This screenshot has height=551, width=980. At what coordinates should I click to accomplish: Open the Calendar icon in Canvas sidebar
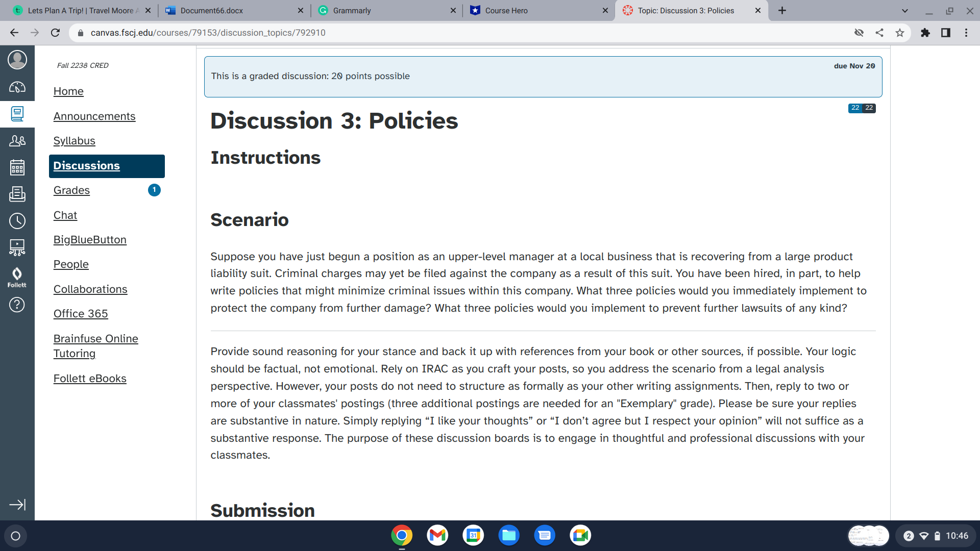pos(17,167)
